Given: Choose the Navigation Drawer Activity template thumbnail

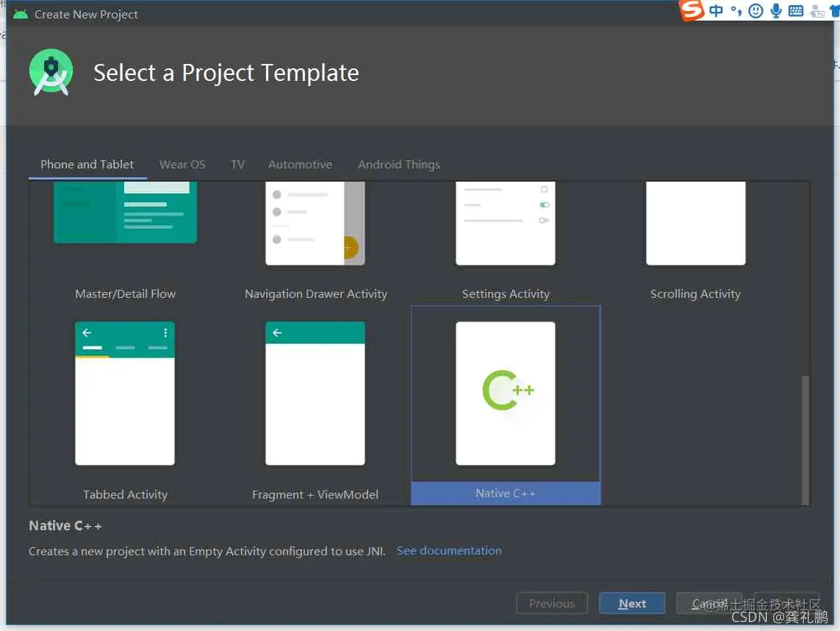Looking at the screenshot, I should click(x=315, y=223).
